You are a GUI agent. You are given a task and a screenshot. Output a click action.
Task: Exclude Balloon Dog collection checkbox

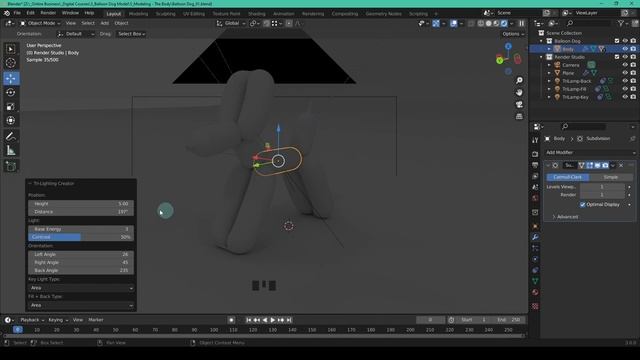(617, 41)
